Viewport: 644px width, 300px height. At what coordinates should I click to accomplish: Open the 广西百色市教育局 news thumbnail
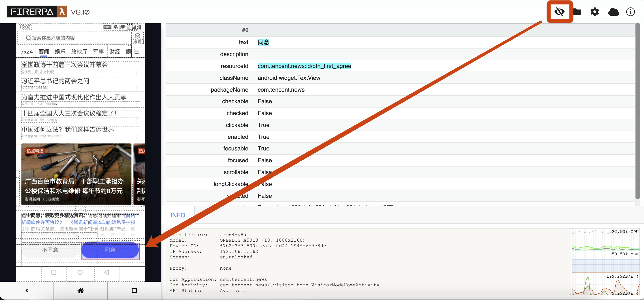tap(76, 174)
